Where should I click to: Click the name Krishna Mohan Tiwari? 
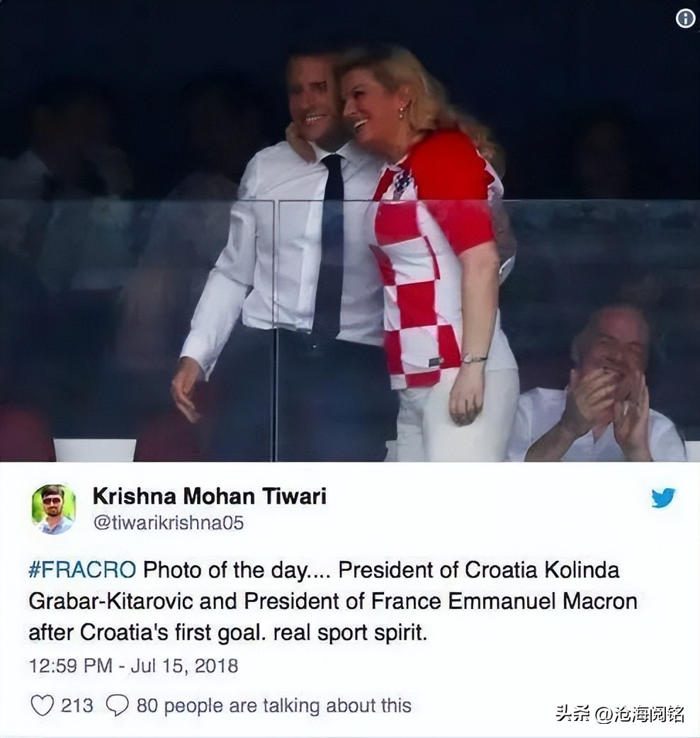coord(210,496)
